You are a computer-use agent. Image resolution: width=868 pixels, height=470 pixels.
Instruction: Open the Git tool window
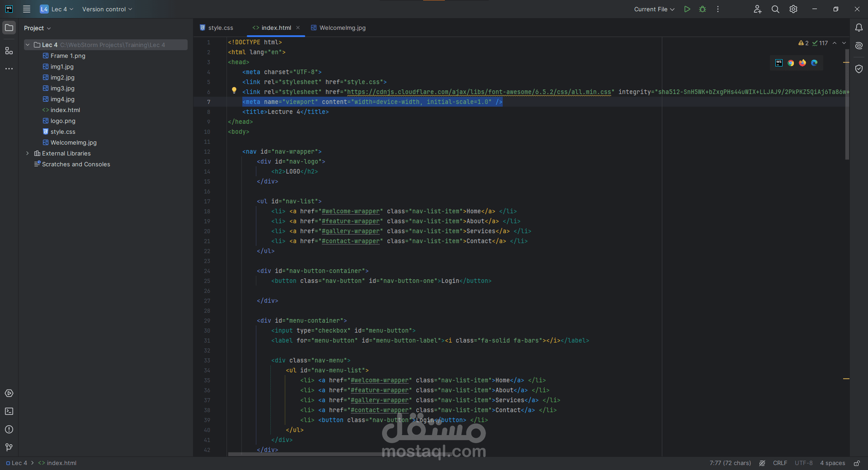pyautogui.click(x=9, y=447)
